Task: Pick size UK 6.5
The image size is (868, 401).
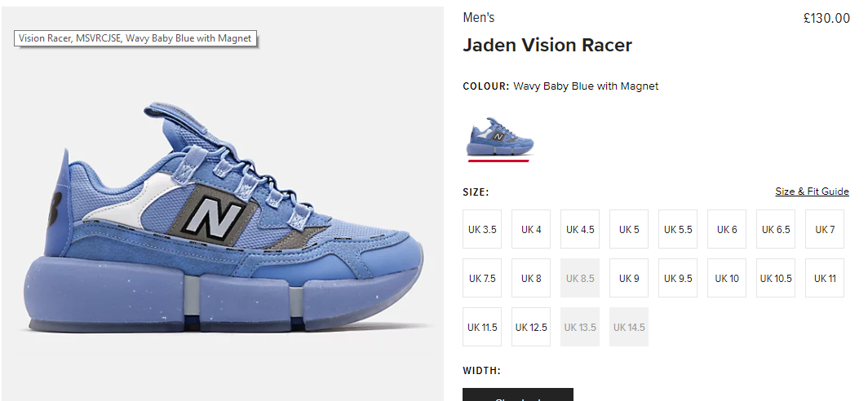Action: (x=776, y=229)
